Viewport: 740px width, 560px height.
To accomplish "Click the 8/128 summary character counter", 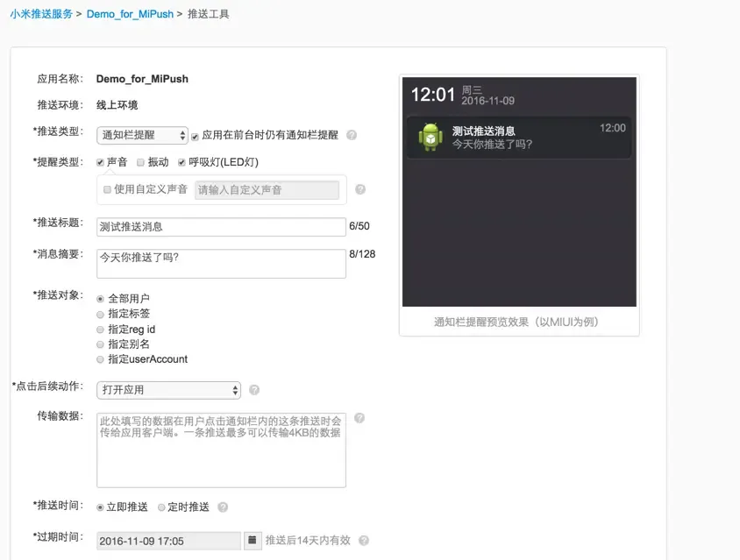I will point(362,254).
